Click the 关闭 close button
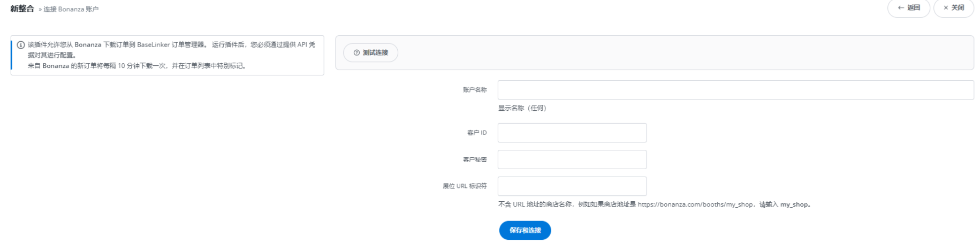This screenshot has width=980, height=251. point(953,7)
